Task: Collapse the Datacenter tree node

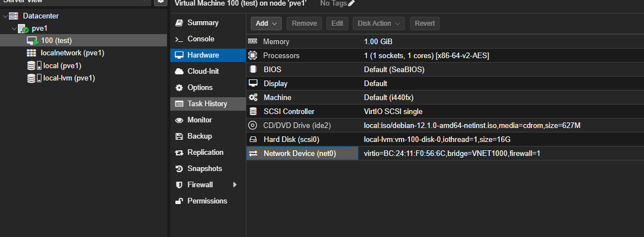Action: coord(5,16)
